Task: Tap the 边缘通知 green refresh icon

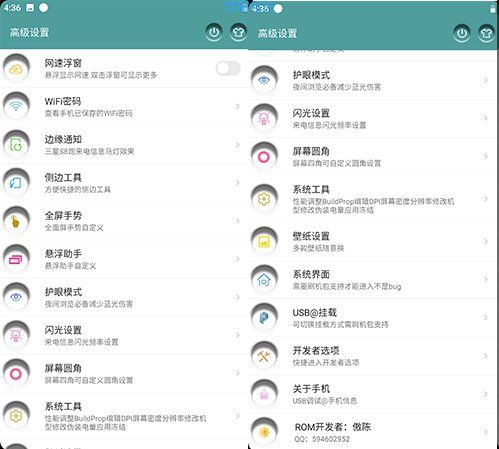Action: (x=16, y=144)
